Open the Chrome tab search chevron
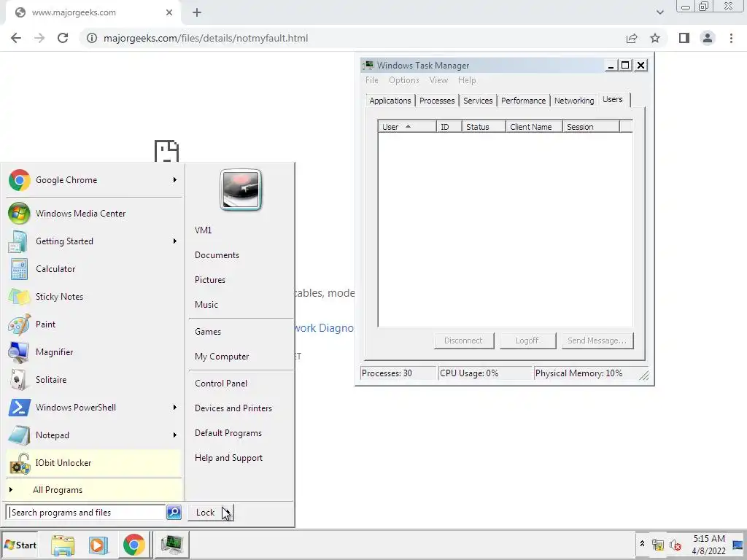The image size is (747, 560). coord(659,12)
